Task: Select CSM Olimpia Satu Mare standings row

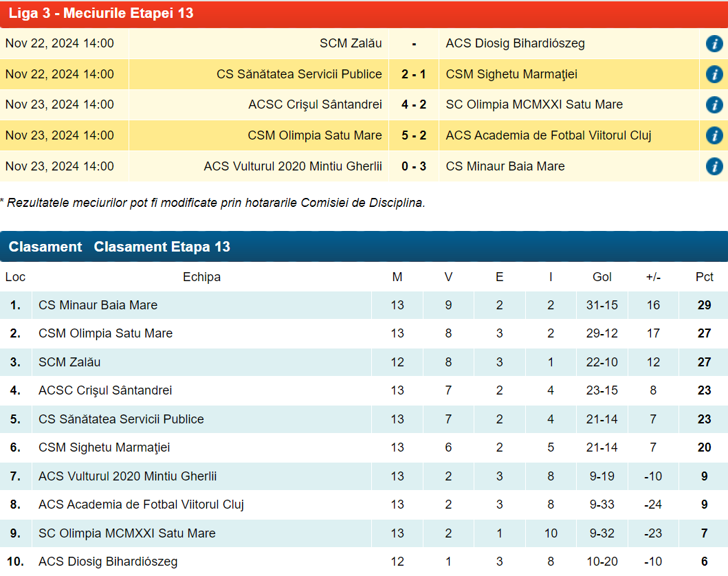Action: [105, 333]
